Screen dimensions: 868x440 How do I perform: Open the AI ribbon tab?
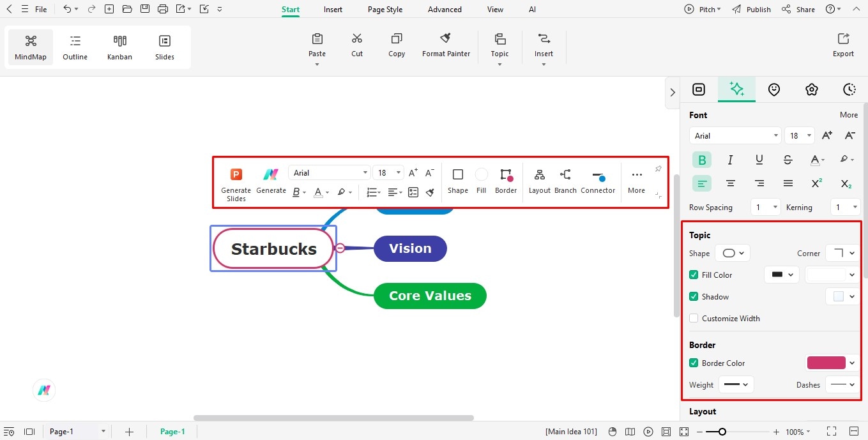tap(533, 10)
